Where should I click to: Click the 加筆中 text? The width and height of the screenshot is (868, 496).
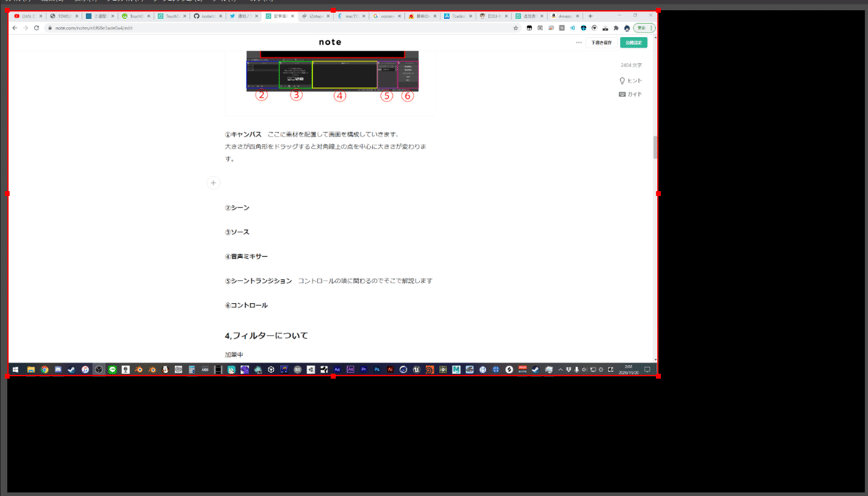pyautogui.click(x=234, y=355)
